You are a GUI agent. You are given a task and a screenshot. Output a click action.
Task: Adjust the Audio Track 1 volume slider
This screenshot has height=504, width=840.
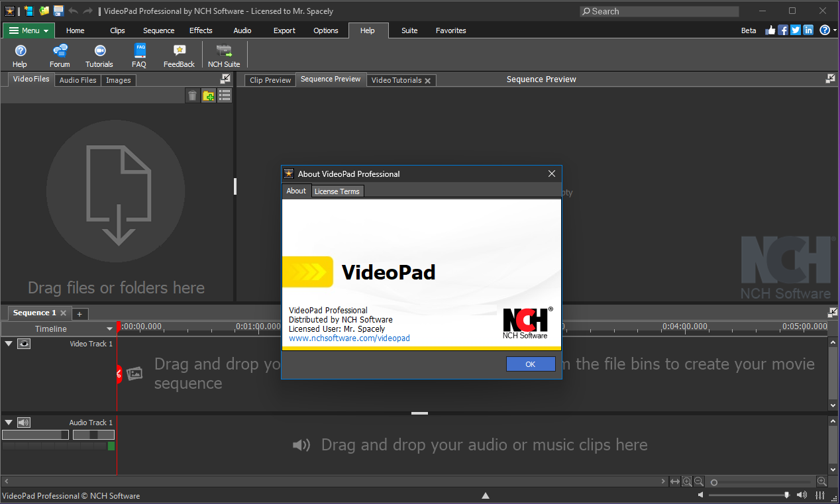coord(36,435)
